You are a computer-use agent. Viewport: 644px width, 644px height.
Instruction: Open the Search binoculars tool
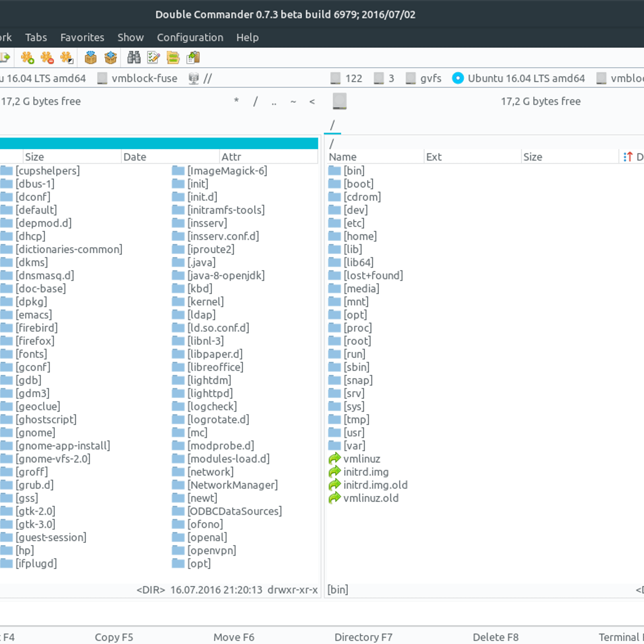tap(134, 58)
